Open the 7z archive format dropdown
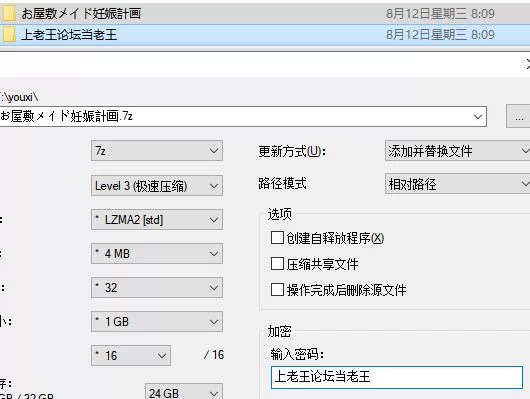Screen dimensions: 530x399 point(157,150)
